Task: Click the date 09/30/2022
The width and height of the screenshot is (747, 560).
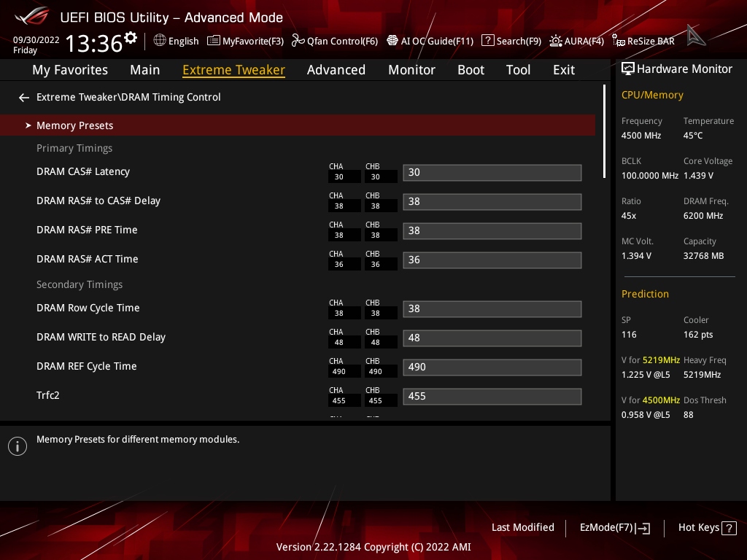Action: pos(36,40)
